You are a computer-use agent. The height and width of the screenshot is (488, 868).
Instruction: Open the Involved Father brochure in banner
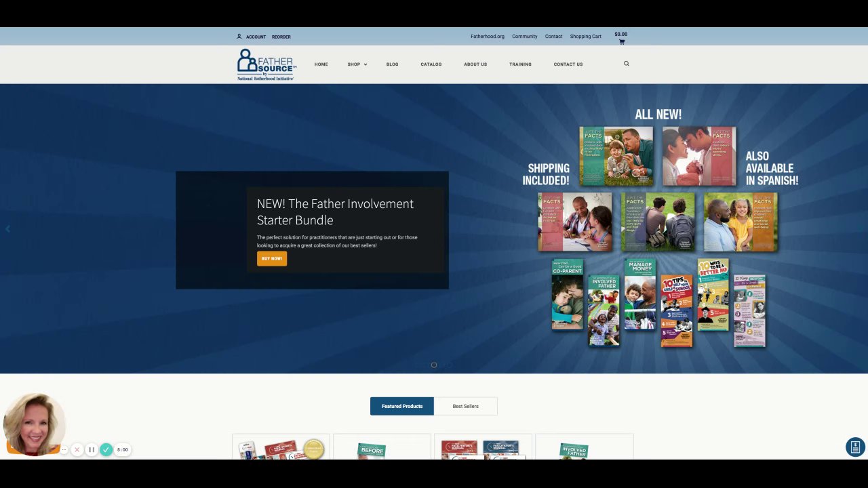(604, 310)
